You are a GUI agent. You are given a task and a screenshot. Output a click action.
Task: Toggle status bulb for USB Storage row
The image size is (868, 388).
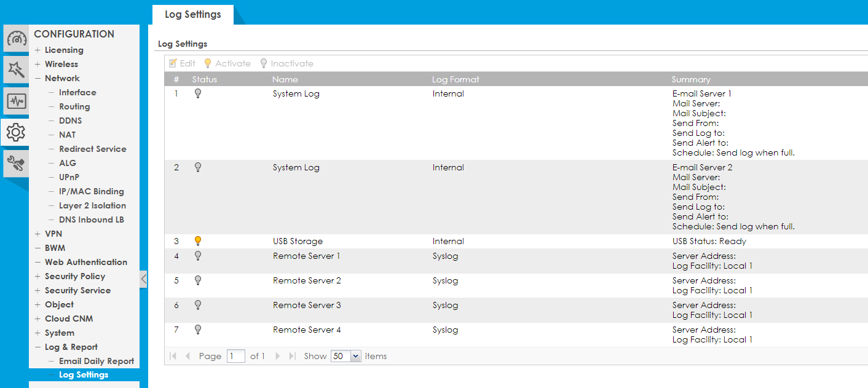pyautogui.click(x=197, y=241)
